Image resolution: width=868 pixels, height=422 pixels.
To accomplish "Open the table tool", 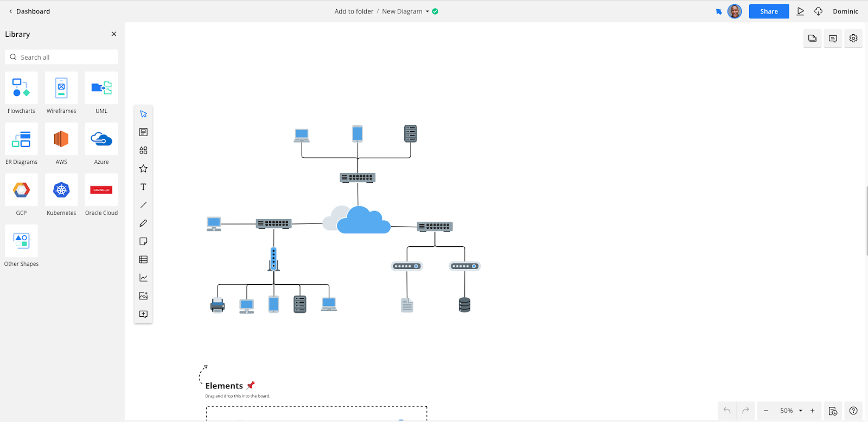I will tap(143, 260).
